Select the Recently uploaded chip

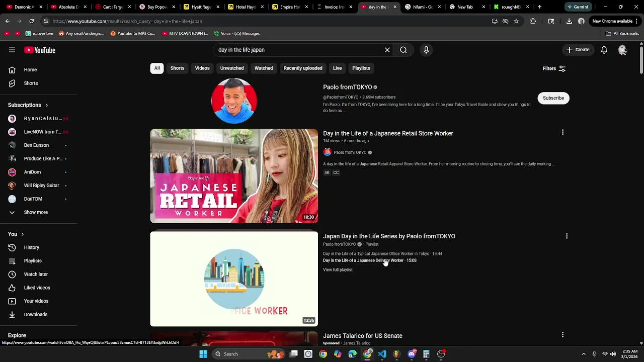pos(303,68)
